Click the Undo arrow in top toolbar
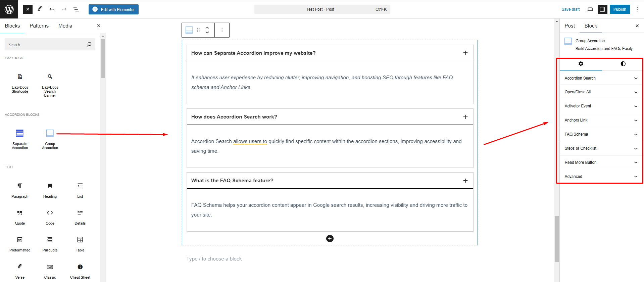The image size is (644, 282). click(52, 9)
